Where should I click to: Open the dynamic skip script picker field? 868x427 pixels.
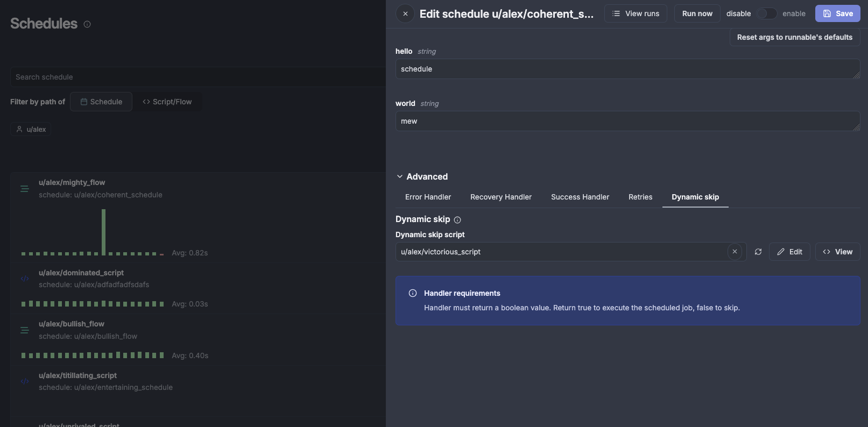[560, 252]
